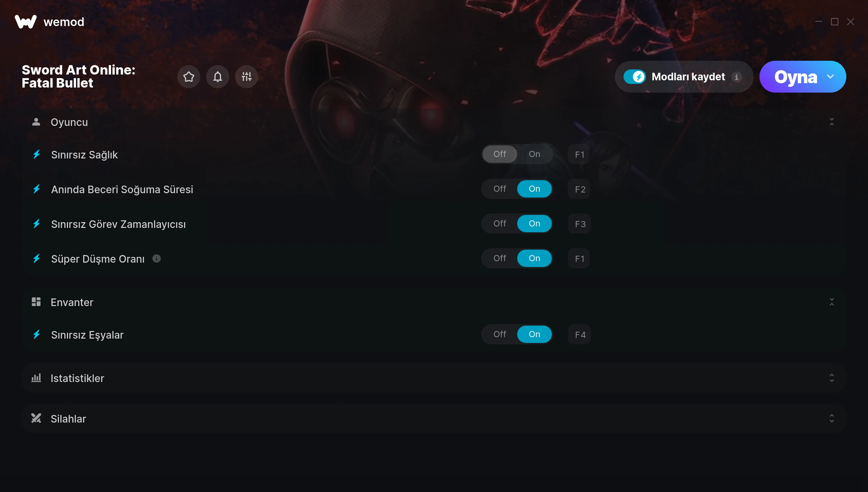Click lightning icon for Sınırsız Sağlık

click(x=37, y=154)
